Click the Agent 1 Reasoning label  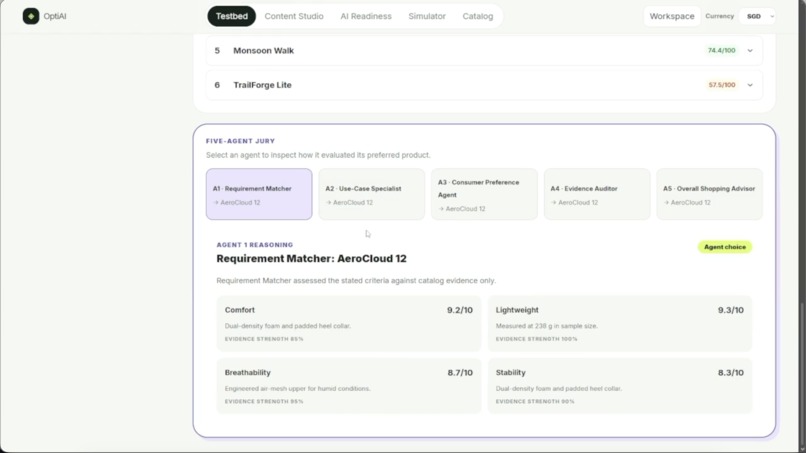pyautogui.click(x=254, y=245)
